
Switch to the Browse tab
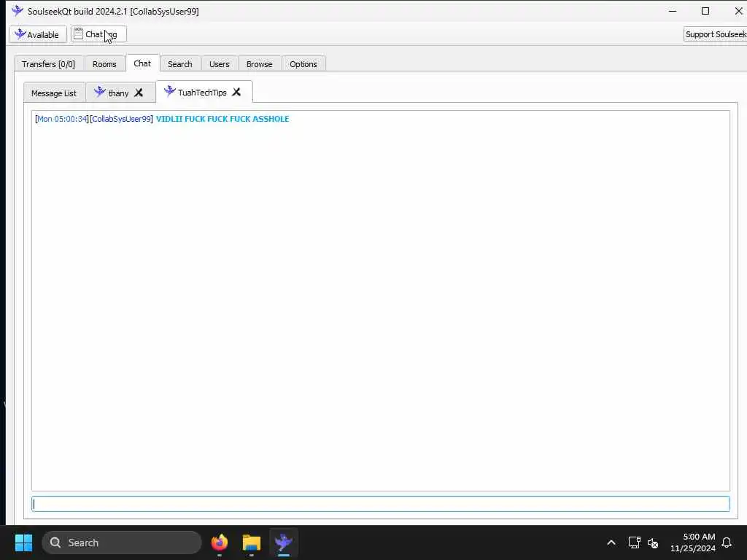click(260, 64)
